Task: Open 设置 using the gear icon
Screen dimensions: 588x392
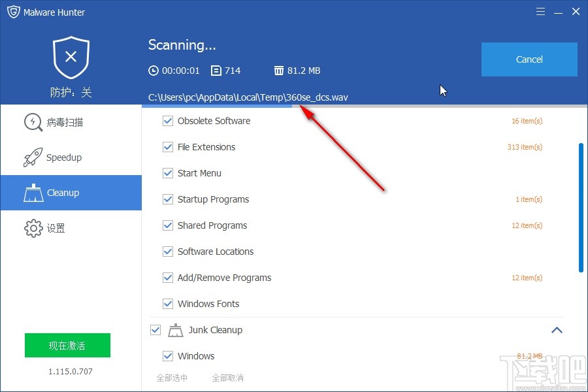Action: 33,228
